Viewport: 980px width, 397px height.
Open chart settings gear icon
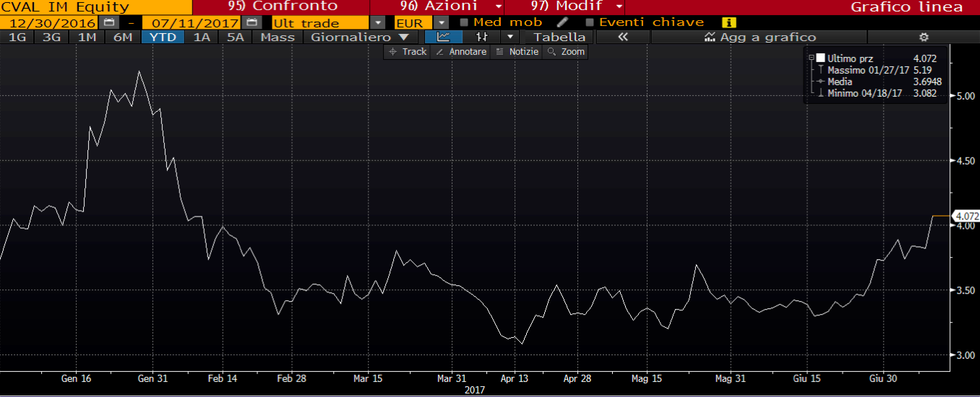[923, 37]
